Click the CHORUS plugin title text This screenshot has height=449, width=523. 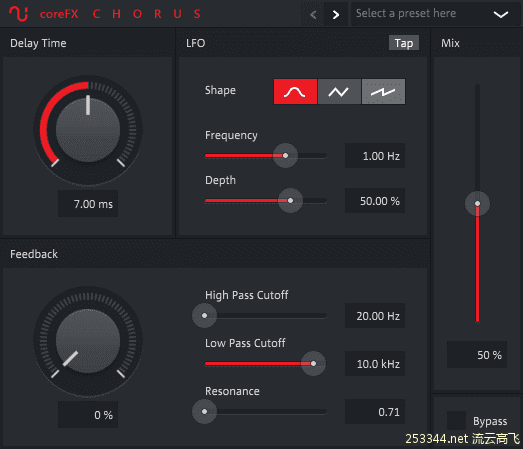click(x=147, y=14)
